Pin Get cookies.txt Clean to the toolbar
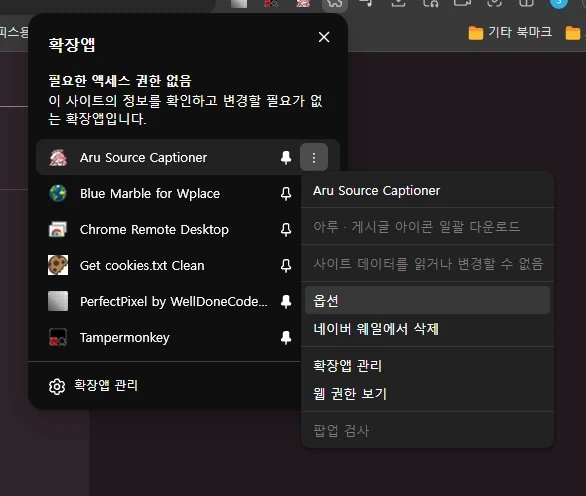Viewport: 586px width, 496px height. [286, 265]
